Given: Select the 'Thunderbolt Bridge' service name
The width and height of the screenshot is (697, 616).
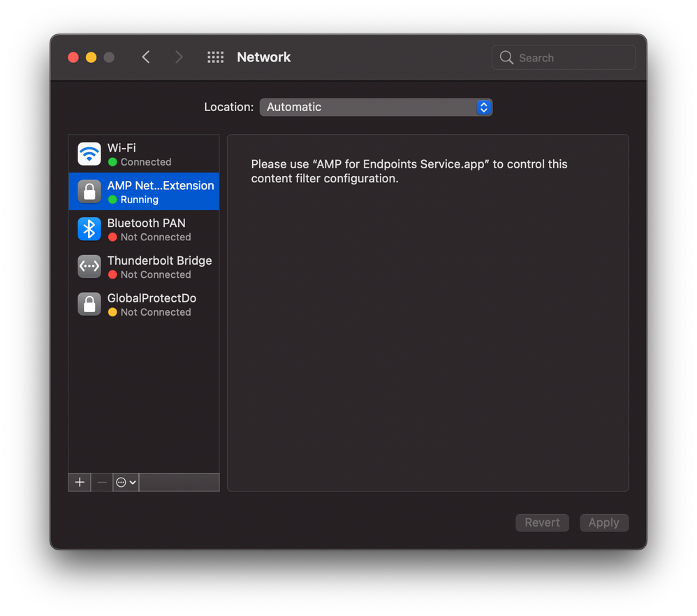Looking at the screenshot, I should pos(159,261).
